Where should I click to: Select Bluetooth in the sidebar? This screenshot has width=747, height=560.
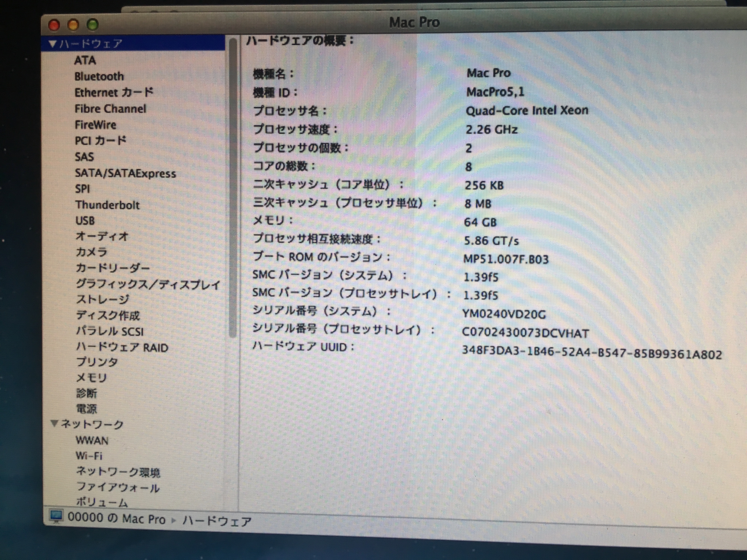point(99,76)
